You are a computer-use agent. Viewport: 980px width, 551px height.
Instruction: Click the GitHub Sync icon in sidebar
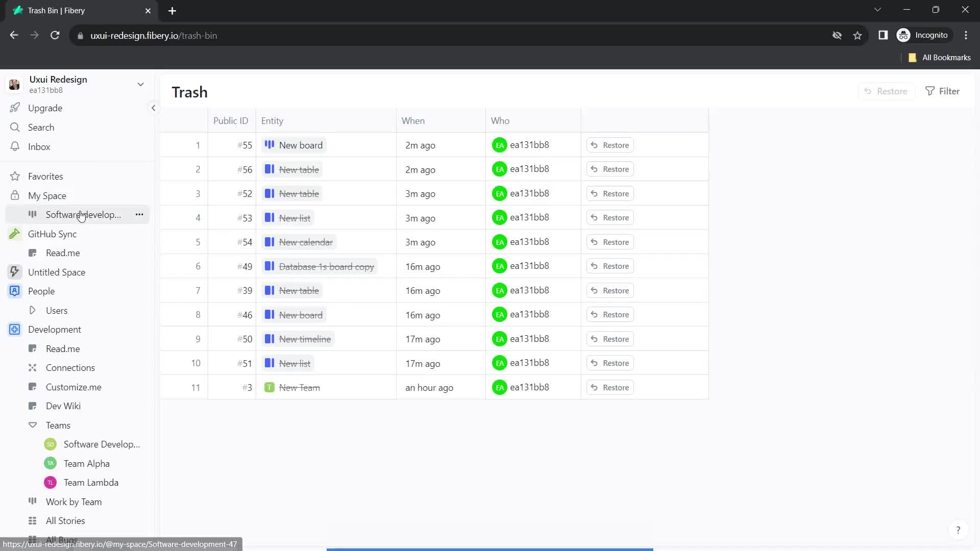[x=15, y=234]
